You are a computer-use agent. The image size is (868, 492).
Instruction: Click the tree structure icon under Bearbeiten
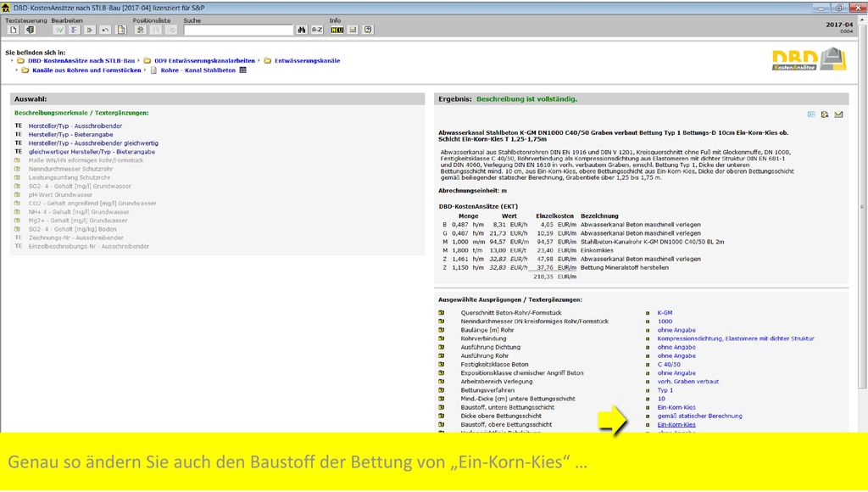tap(75, 30)
